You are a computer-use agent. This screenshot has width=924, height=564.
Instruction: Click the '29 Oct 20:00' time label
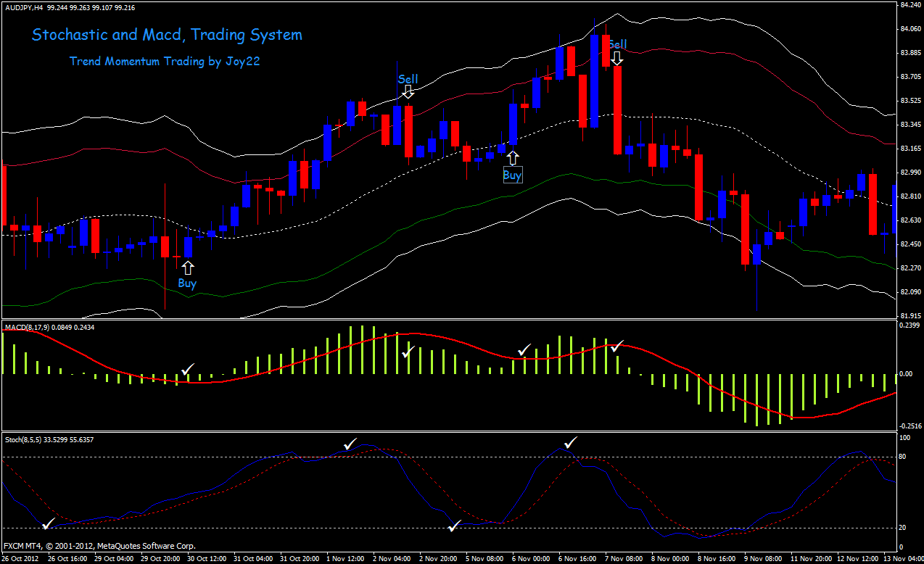tap(161, 559)
